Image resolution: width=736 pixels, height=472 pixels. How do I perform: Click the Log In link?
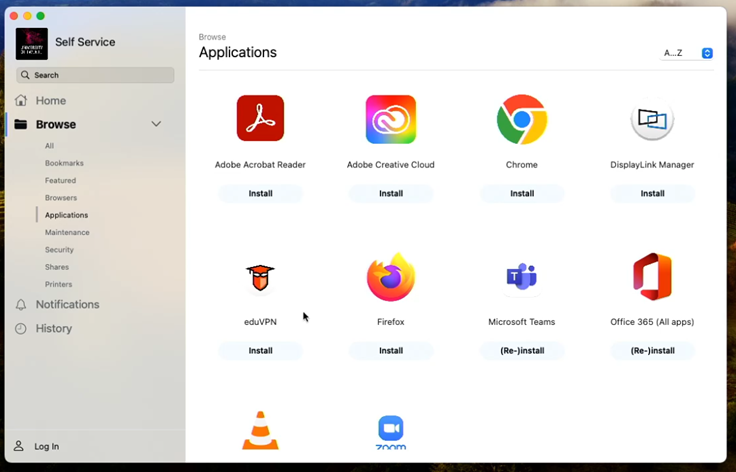click(46, 446)
